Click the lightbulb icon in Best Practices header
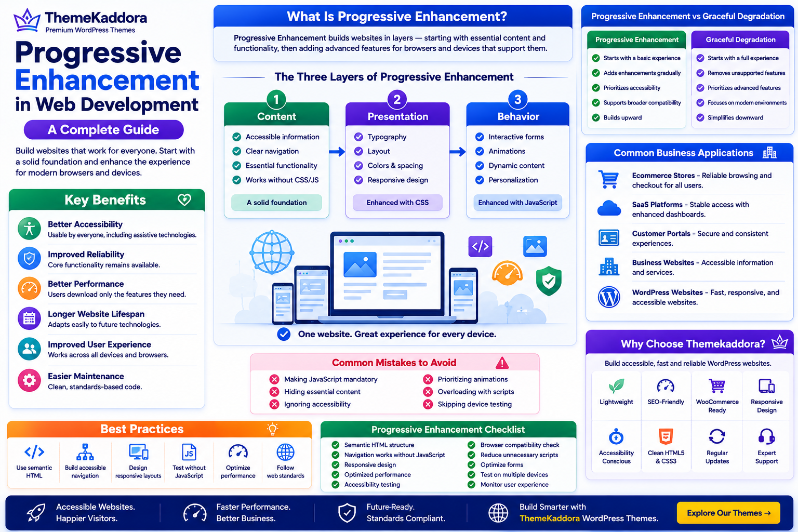798x532 pixels. coord(272,429)
